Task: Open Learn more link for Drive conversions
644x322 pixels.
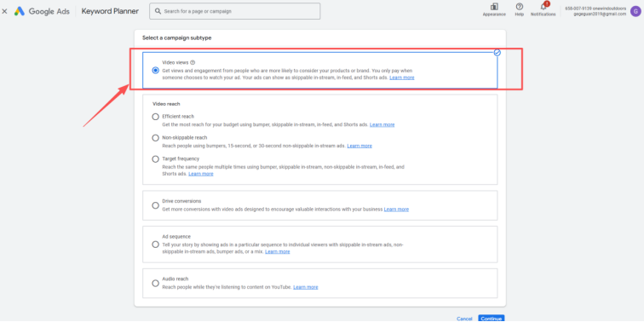Action: 396,209
